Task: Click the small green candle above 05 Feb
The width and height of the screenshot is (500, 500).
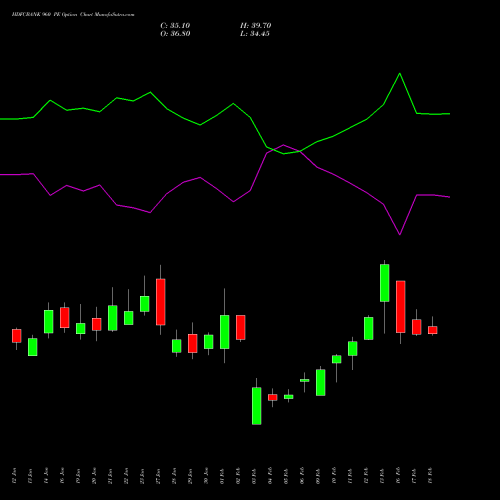Action: pyautogui.click(x=289, y=397)
